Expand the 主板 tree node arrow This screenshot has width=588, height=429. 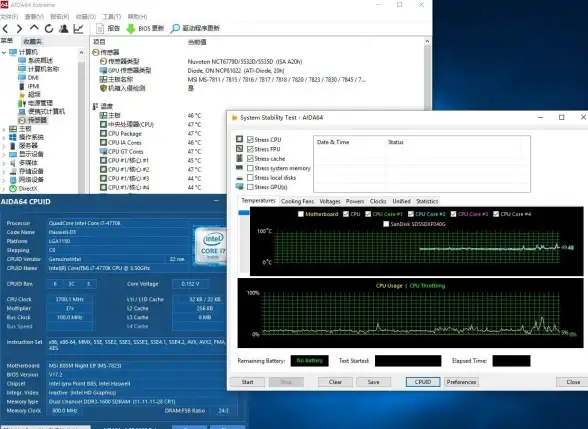(x=4, y=129)
